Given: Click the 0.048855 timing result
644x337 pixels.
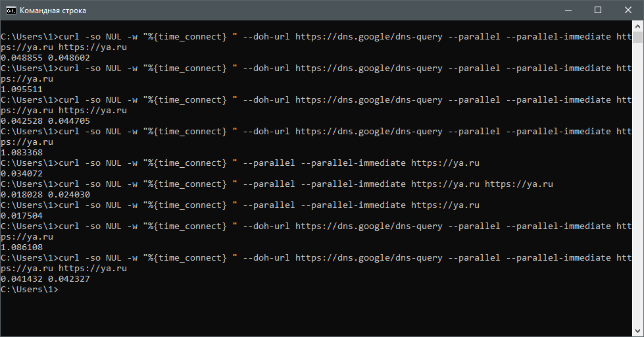Looking at the screenshot, I should (x=22, y=58).
